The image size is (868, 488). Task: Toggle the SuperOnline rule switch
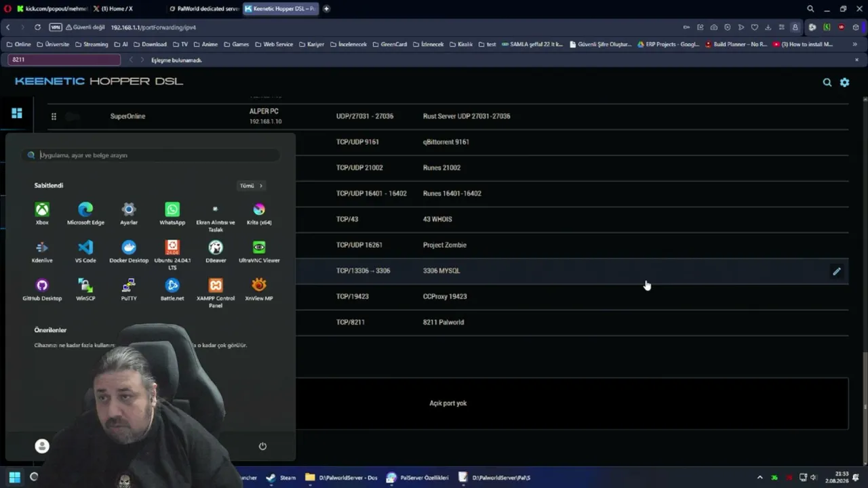pyautogui.click(x=73, y=117)
